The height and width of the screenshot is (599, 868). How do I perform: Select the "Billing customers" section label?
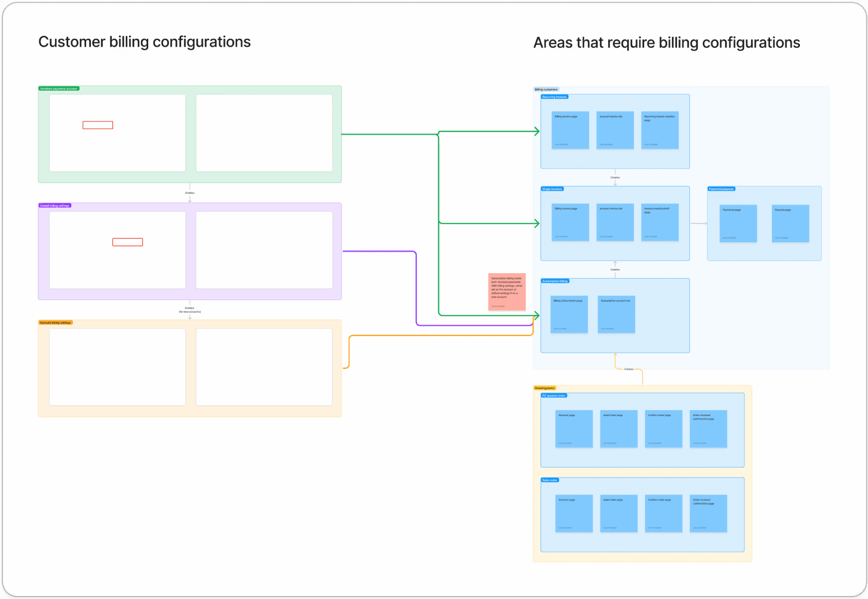pyautogui.click(x=546, y=90)
